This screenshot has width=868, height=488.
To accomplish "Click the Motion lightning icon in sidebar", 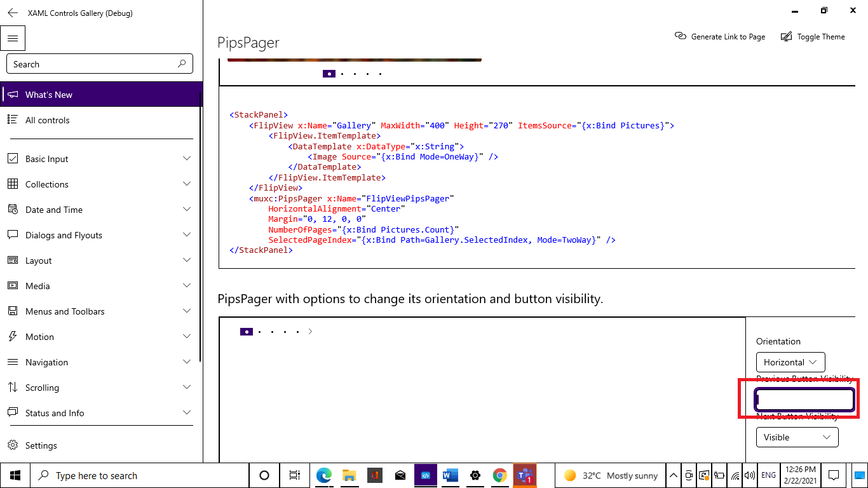I will pos(13,336).
